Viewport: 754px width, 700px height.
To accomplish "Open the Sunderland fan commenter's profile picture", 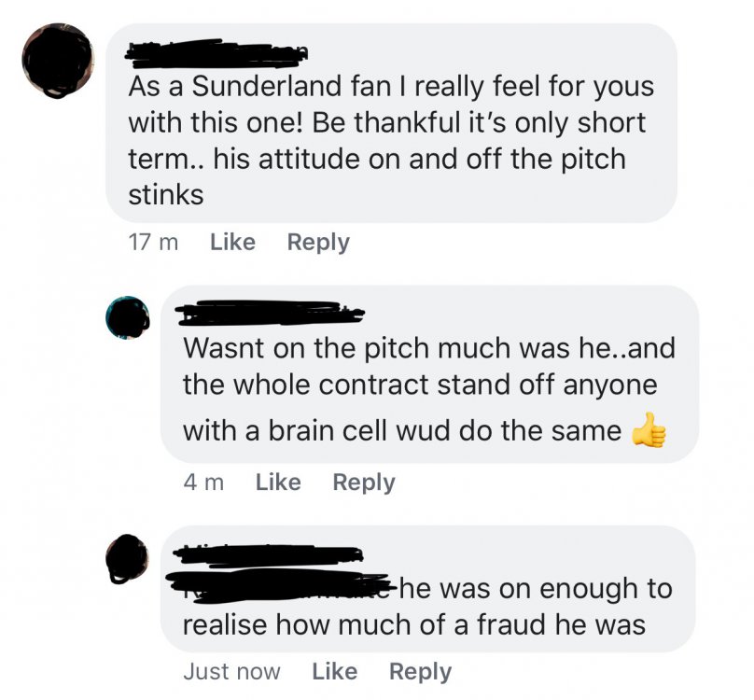I will point(59,59).
